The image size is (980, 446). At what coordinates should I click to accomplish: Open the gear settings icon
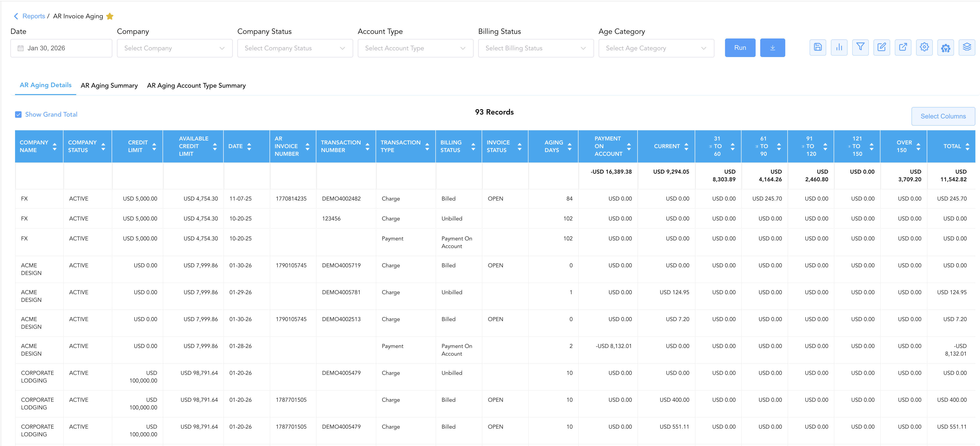(x=924, y=48)
